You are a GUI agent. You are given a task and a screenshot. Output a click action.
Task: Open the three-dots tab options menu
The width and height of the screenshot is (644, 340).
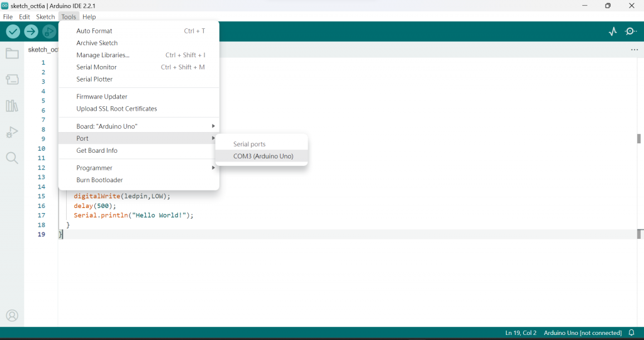(x=635, y=50)
